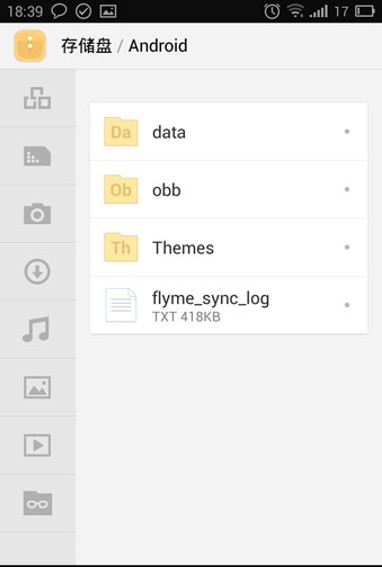Open the downloads sidebar icon

pyautogui.click(x=37, y=271)
